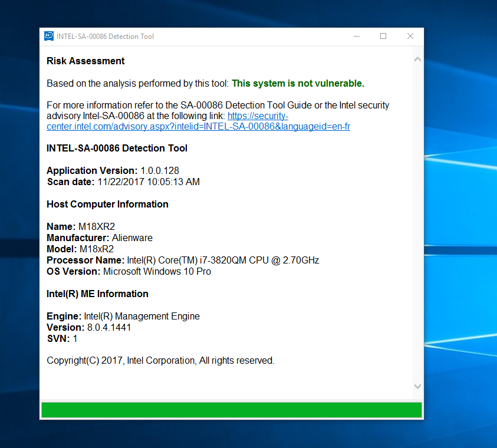Click the OS Version Windows 10 Pro line
497x448 pixels.
click(x=129, y=272)
